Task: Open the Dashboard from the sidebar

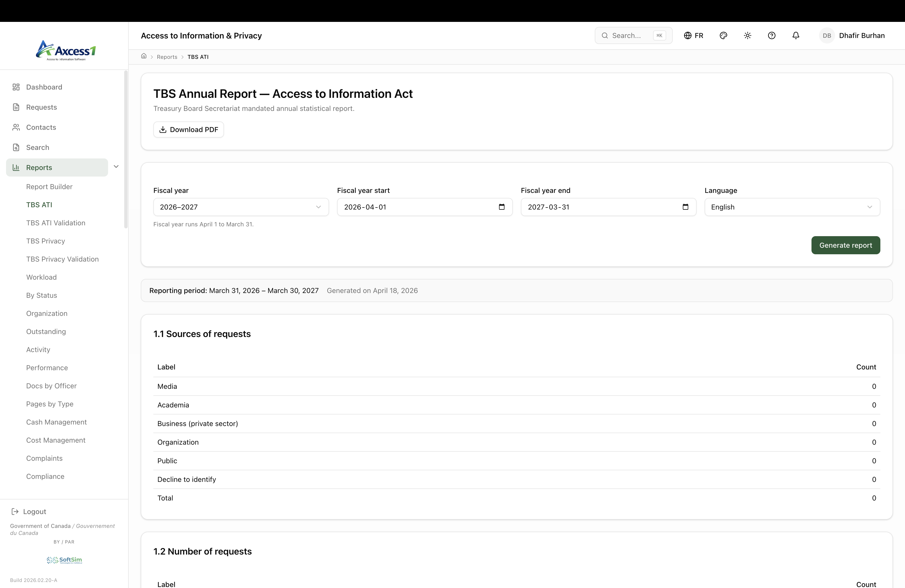Action: point(44,87)
